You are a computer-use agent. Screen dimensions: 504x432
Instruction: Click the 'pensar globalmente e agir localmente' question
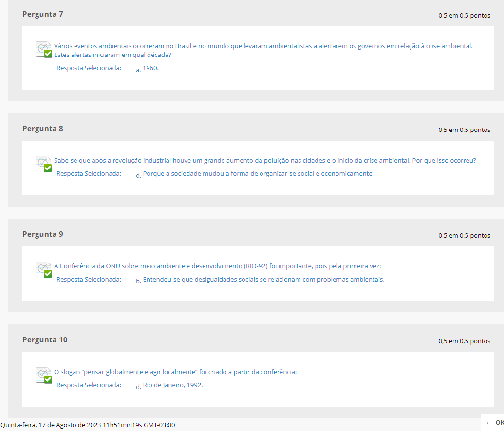coord(175,372)
